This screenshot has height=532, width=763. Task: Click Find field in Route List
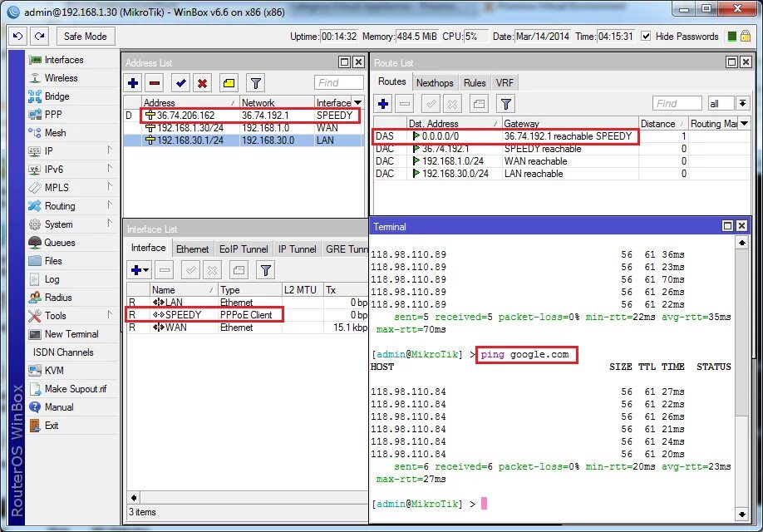tap(677, 104)
